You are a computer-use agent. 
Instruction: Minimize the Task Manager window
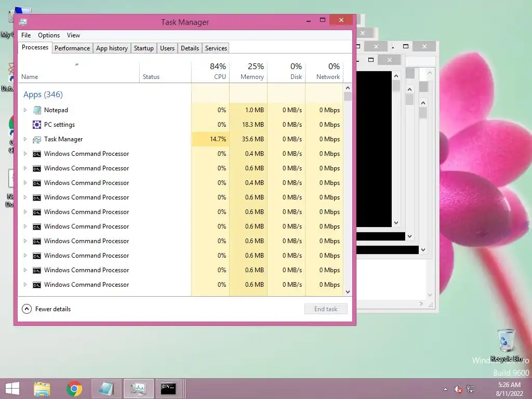(x=309, y=21)
